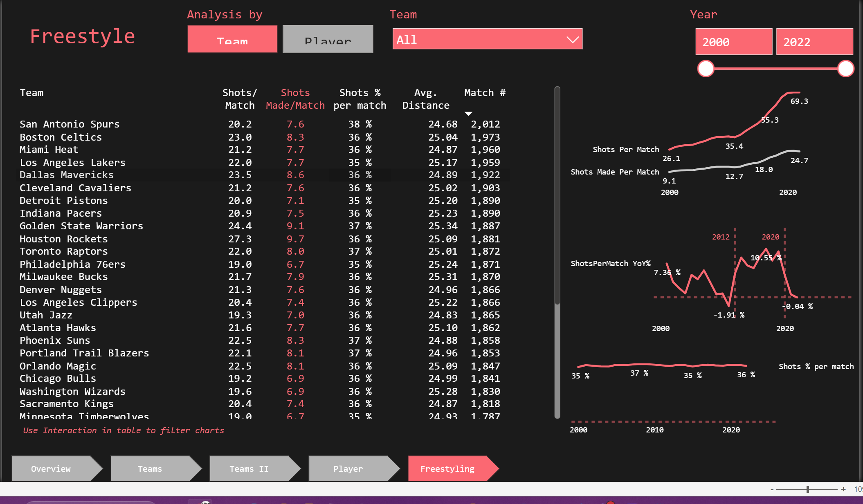The width and height of the screenshot is (863, 504).
Task: Click the 2020 reference line label
Action: tap(771, 237)
